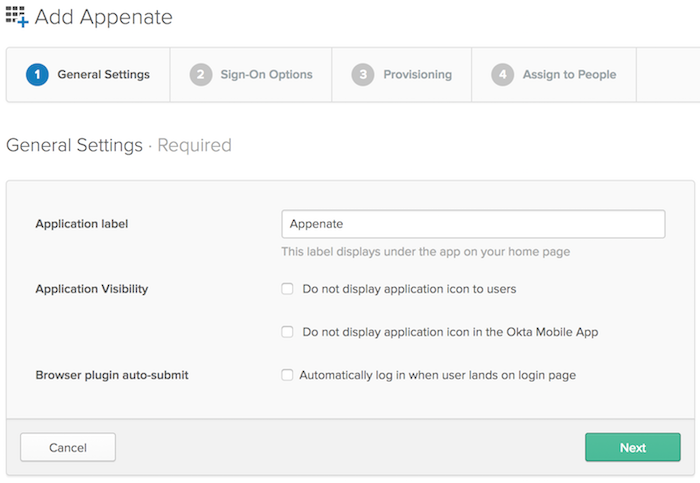Click the green Next button

tap(632, 447)
